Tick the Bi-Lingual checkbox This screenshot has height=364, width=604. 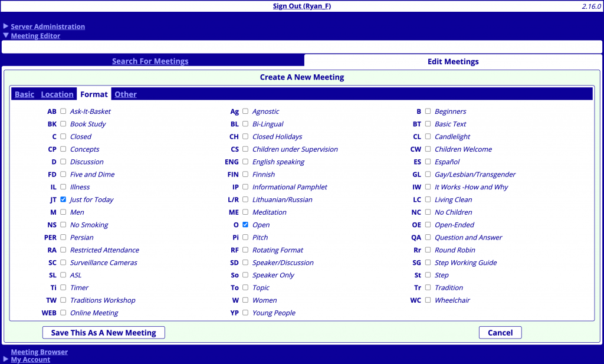(245, 124)
